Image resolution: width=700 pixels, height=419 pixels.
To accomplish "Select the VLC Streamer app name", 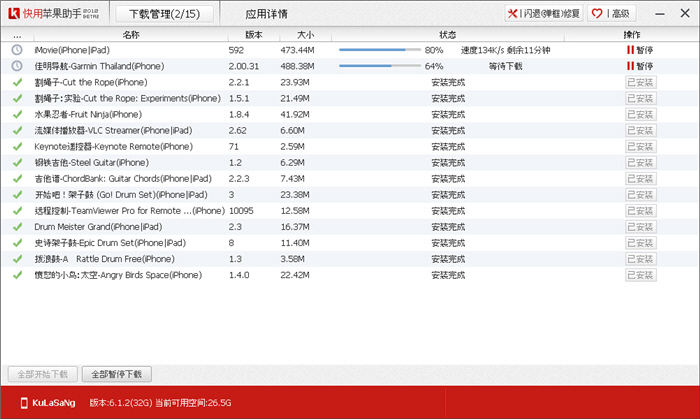I will 113,130.
